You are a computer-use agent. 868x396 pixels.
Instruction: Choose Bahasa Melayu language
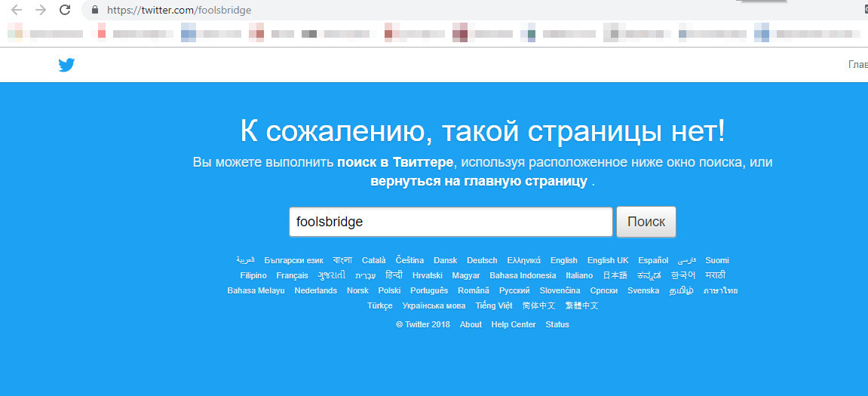pos(256,290)
